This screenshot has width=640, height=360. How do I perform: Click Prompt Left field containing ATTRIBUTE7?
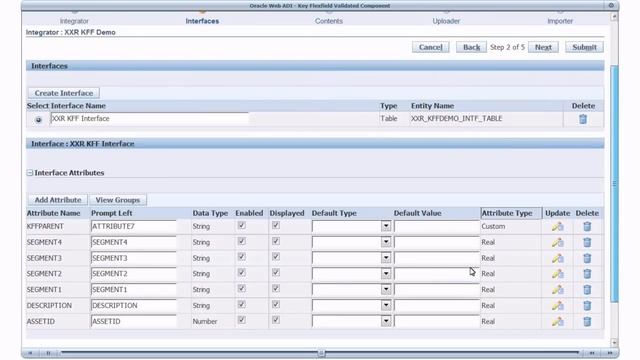click(134, 226)
